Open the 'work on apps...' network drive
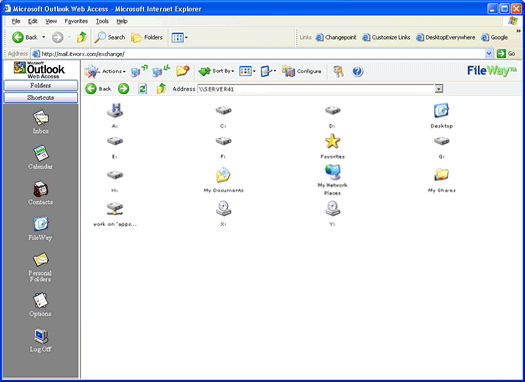The width and height of the screenshot is (525, 382). coord(115,209)
